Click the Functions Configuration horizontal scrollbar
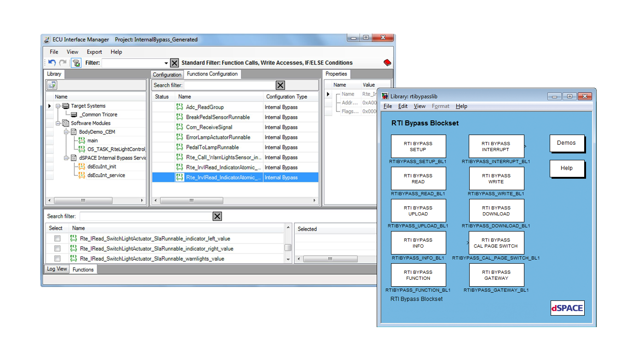Viewport: 644px width, 362px height. click(236, 201)
